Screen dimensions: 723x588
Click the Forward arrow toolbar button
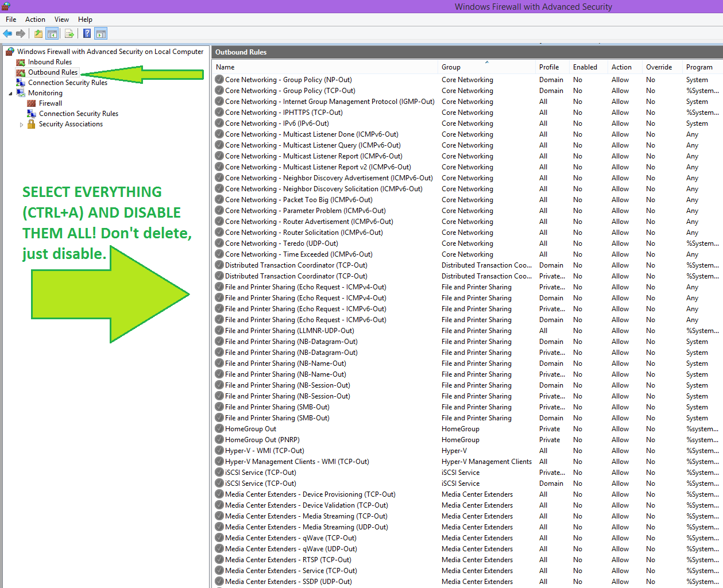click(21, 33)
